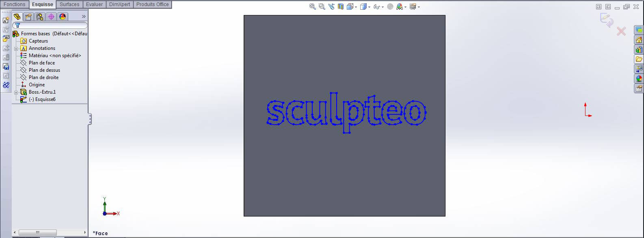Click the Section View icon
This screenshot has width=644, height=238.
tap(341, 6)
